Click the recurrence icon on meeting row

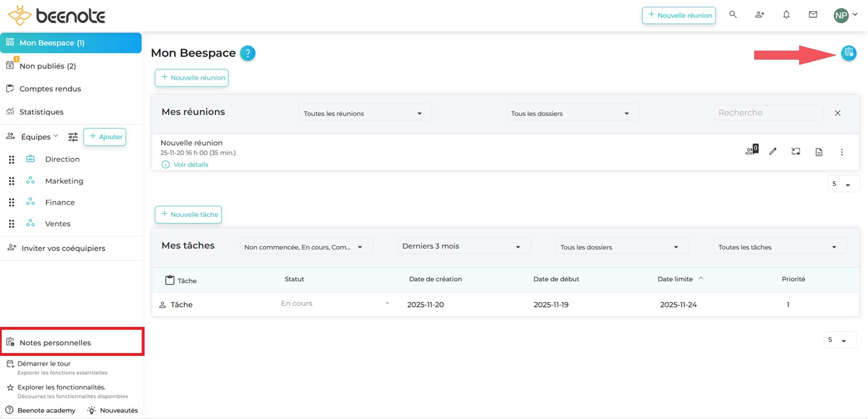(796, 152)
